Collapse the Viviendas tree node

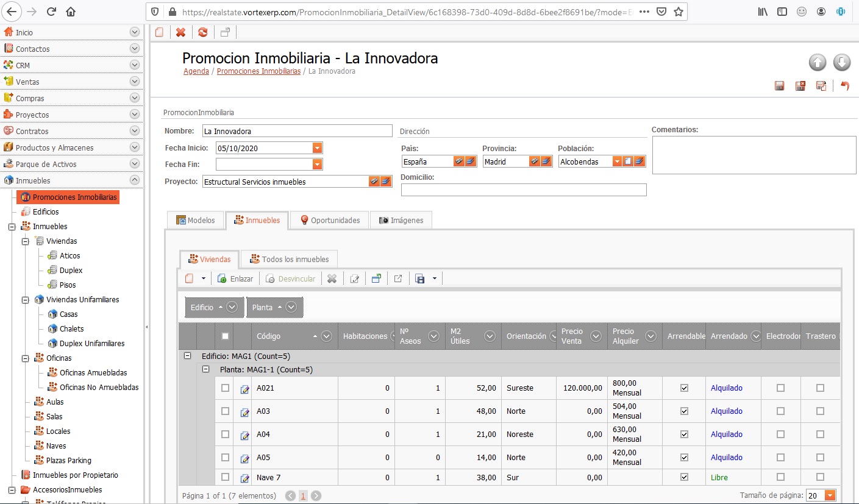[x=26, y=241]
